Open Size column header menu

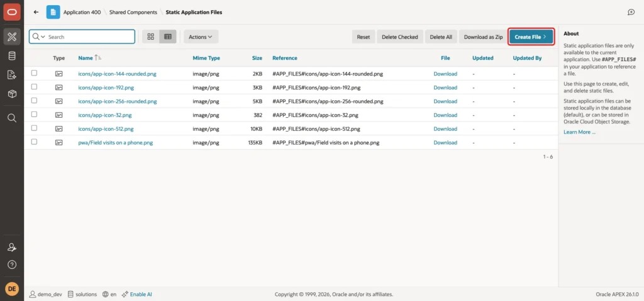(257, 58)
